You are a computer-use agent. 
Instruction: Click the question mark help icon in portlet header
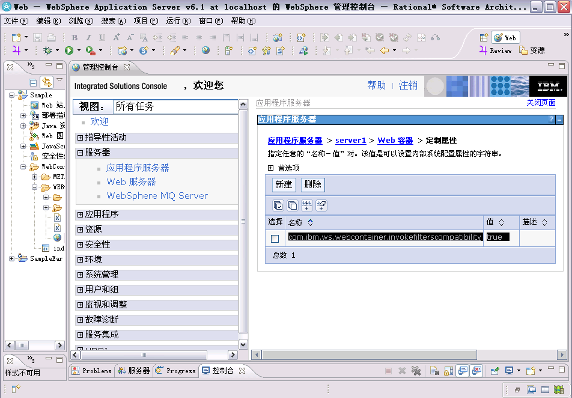[551, 119]
